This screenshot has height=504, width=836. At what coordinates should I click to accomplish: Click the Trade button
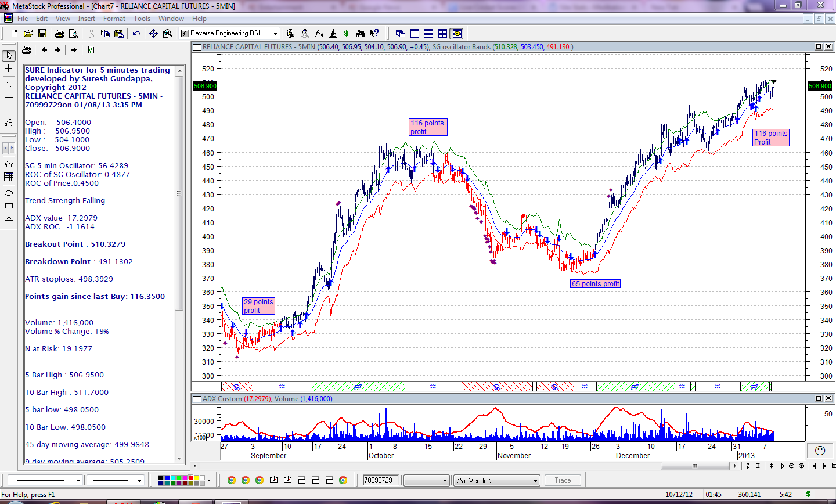click(563, 480)
